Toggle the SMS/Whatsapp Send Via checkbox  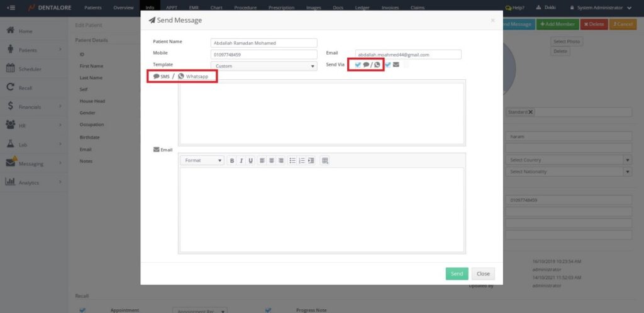pyautogui.click(x=358, y=65)
